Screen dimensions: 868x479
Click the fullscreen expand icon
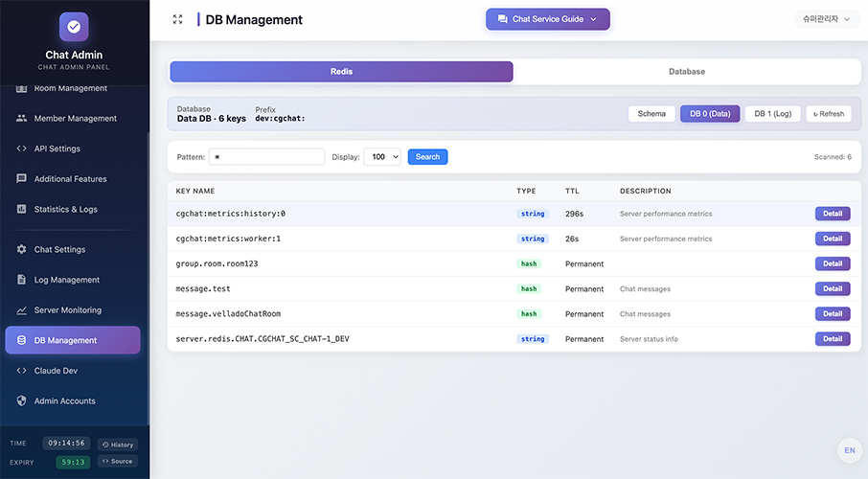pos(177,19)
